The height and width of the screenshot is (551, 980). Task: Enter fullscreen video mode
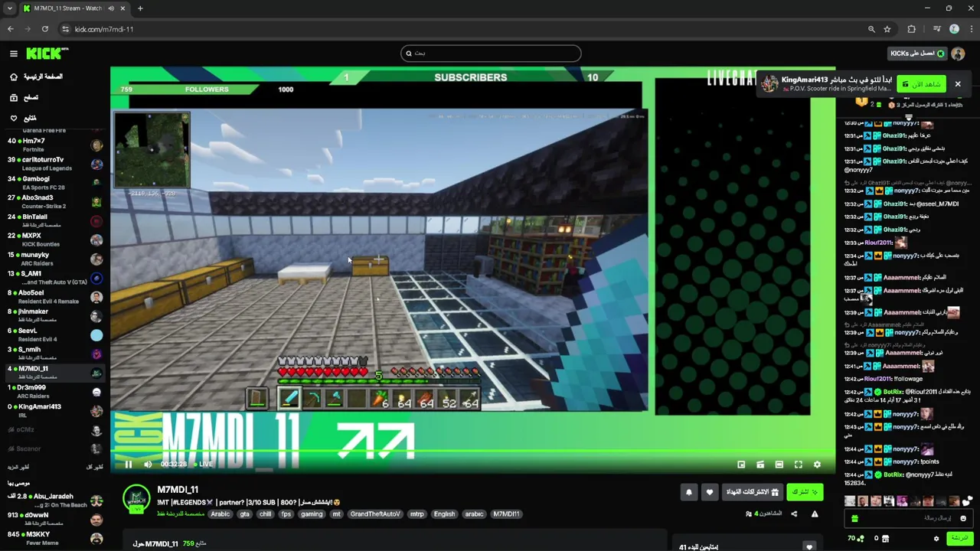[x=798, y=465]
